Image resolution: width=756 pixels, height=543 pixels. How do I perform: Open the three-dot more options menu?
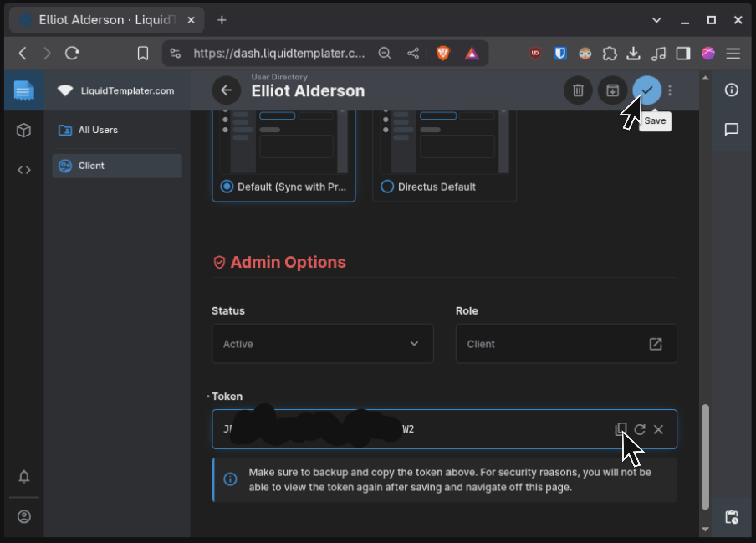670,90
